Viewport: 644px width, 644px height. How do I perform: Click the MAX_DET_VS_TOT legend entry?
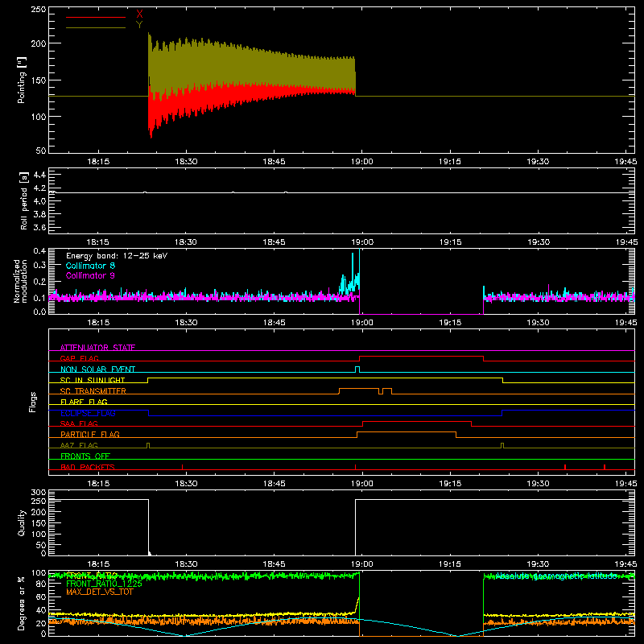[x=99, y=592]
